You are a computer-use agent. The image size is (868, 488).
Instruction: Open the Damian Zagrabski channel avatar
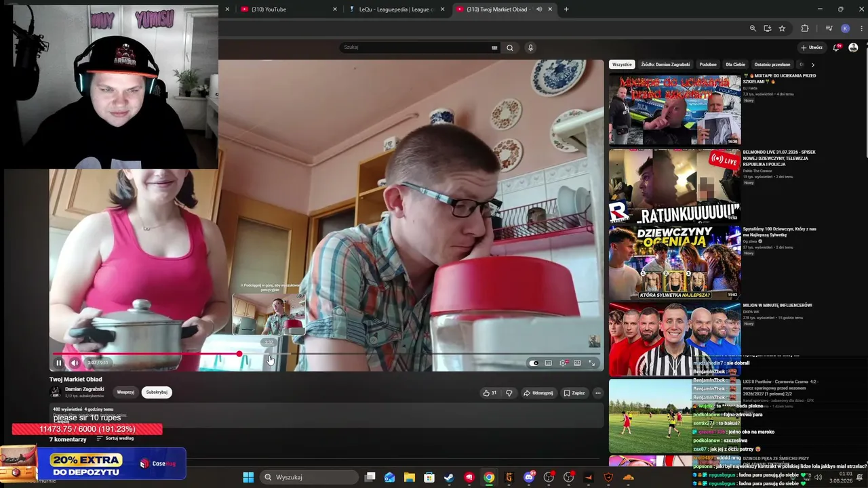(x=55, y=392)
